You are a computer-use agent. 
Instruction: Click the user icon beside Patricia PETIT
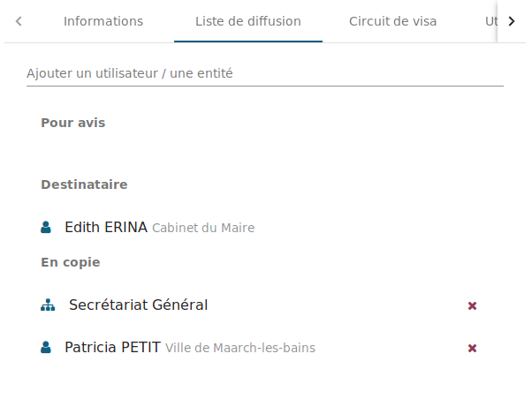[46, 348]
